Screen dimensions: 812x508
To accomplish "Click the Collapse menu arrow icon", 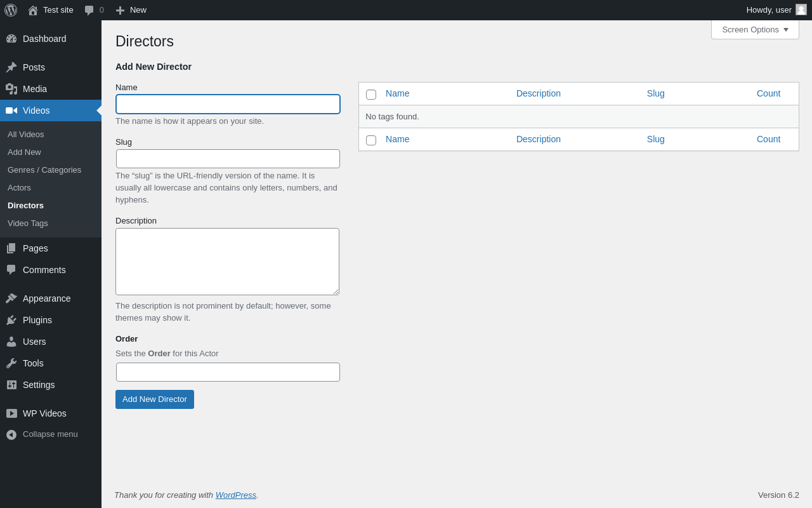I will 11,435.
